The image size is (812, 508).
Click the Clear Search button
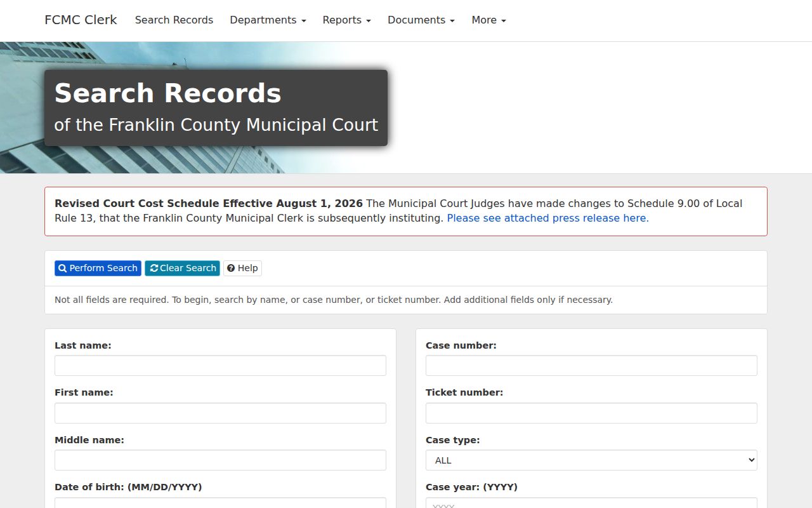[182, 268]
